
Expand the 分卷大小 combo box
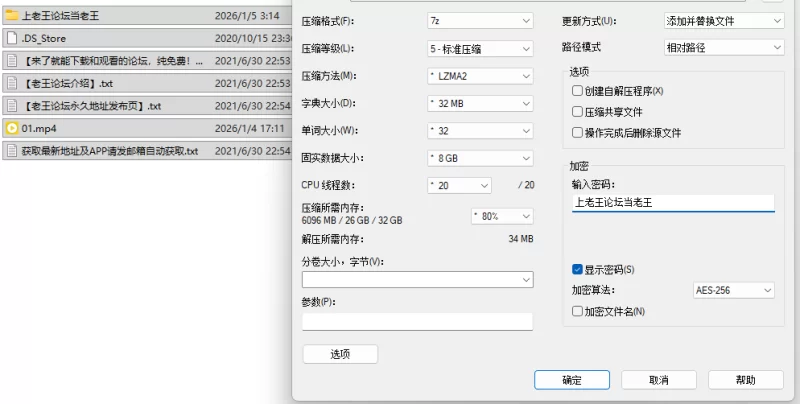coord(417,280)
